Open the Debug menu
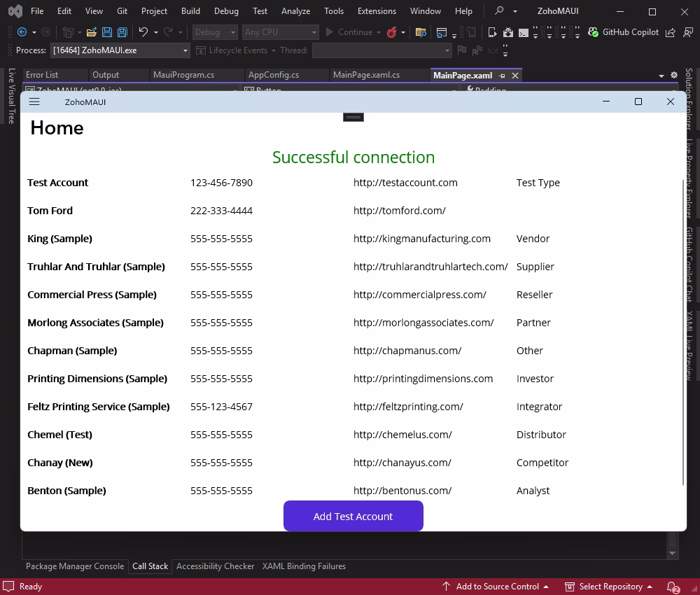 click(x=226, y=11)
